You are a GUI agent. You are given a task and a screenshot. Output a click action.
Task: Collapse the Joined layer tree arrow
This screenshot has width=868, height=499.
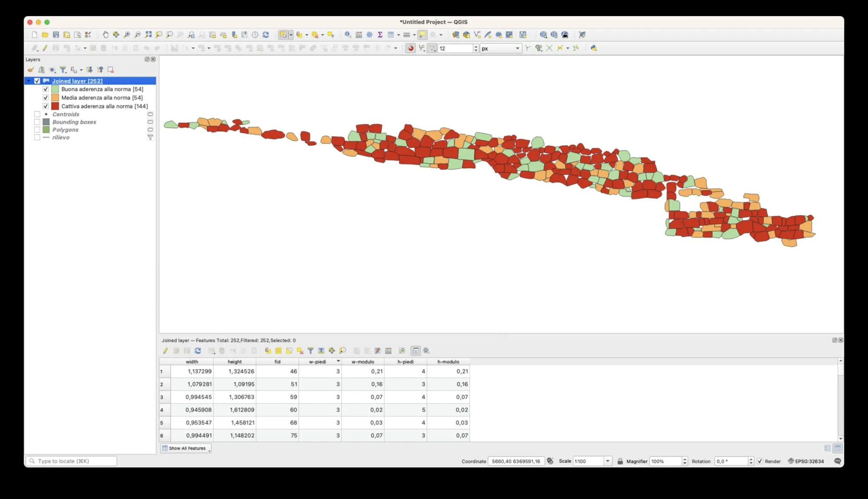[29, 81]
